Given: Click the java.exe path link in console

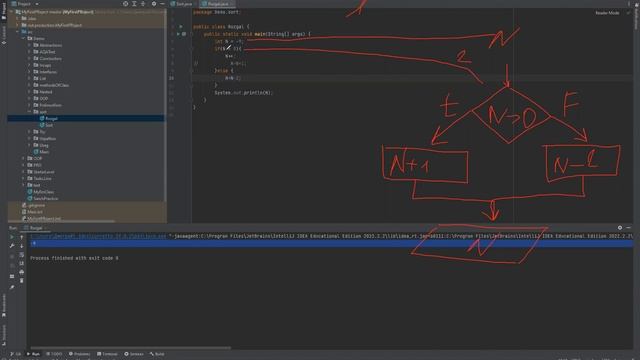Looking at the screenshot, I should 98,236.
